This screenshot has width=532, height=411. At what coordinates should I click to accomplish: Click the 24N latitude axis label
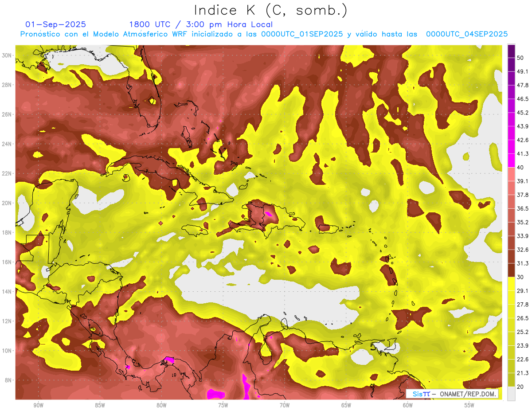point(7,144)
